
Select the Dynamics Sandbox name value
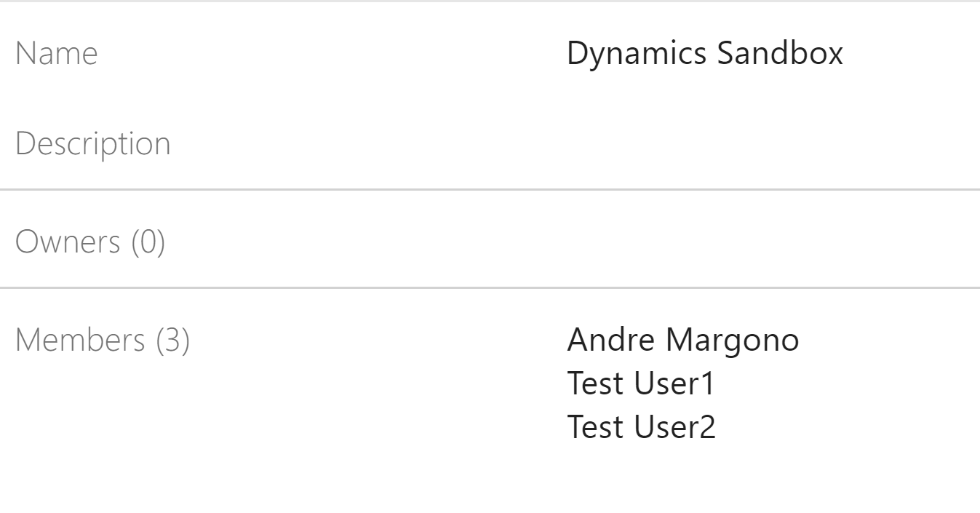704,54
